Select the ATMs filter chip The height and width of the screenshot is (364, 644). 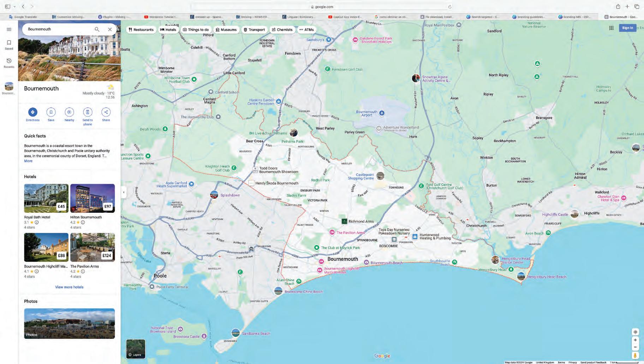point(306,30)
